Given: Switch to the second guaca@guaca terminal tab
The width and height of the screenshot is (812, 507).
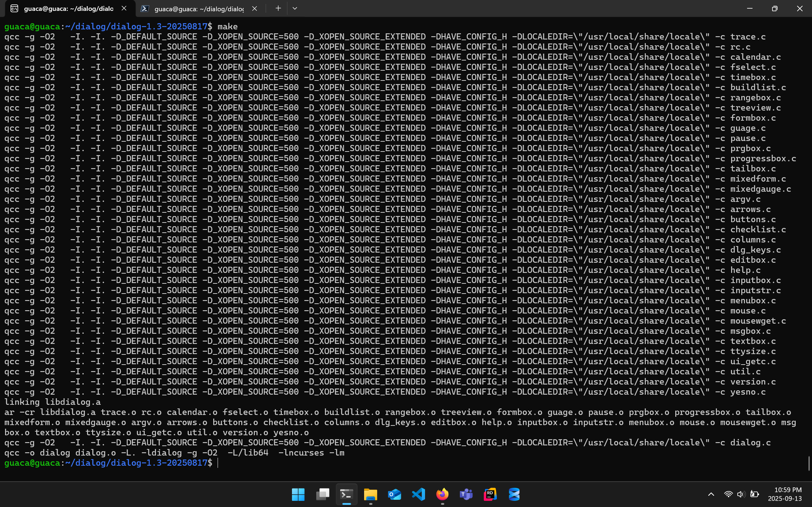Looking at the screenshot, I should (199, 9).
